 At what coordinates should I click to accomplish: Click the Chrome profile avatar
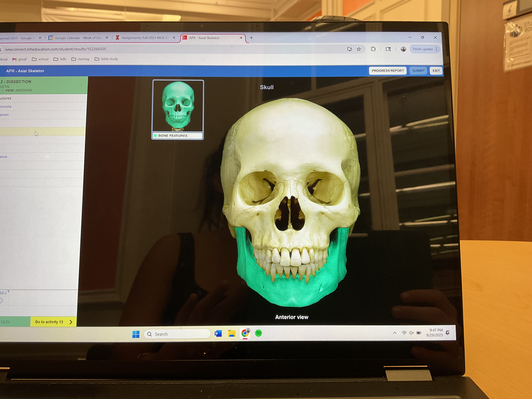[x=403, y=49]
